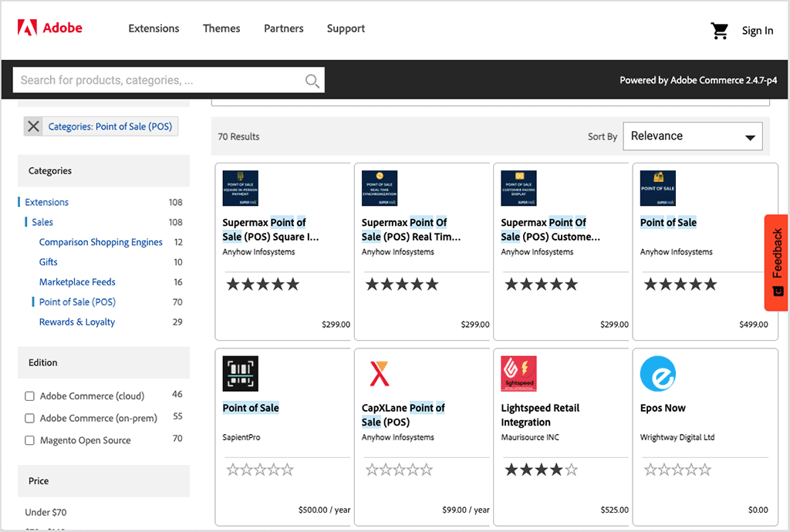Screen dimensions: 790x532
Task: Click the Adobe logo
Action: point(50,28)
